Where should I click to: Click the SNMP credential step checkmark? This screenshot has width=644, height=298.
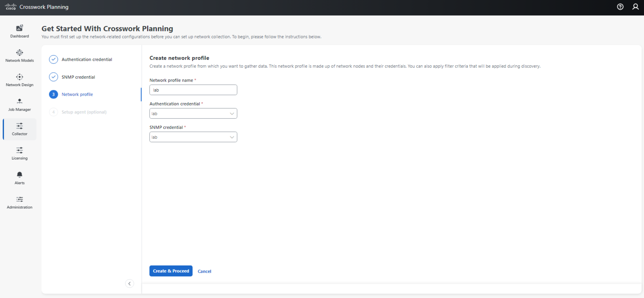pos(54,77)
